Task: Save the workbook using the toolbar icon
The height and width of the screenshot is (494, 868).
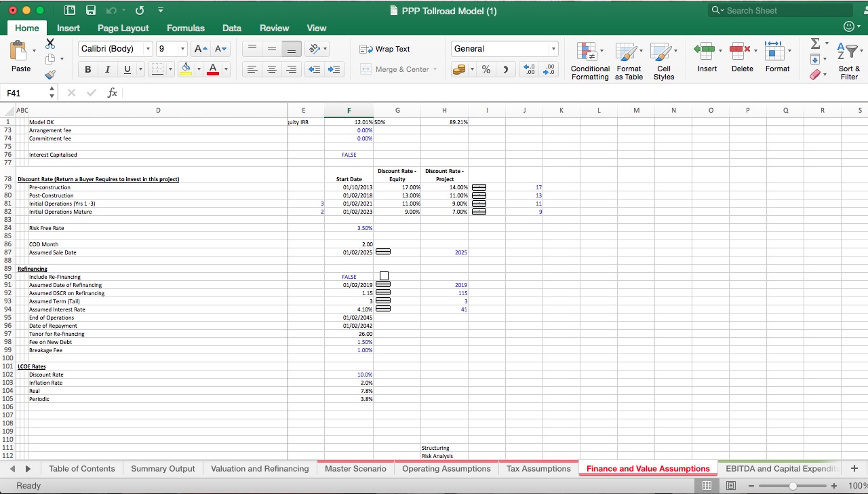Action: (91, 11)
